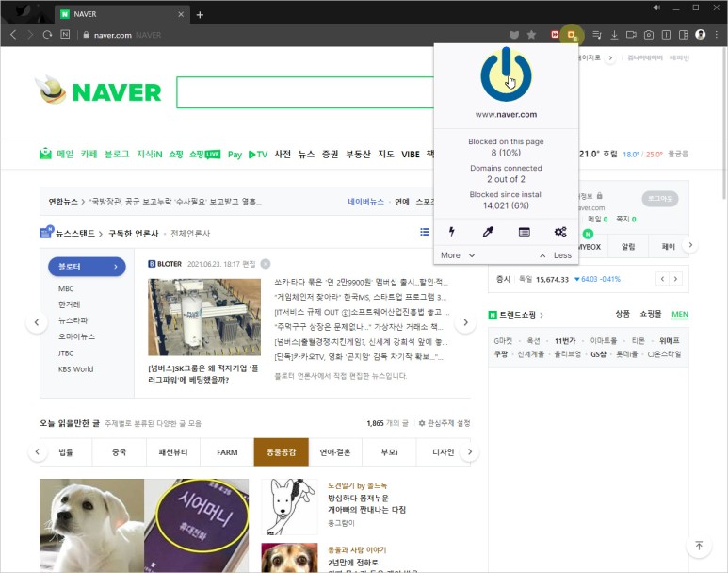Image resolution: width=728 pixels, height=573 pixels.
Task: Show next stock index arrow
Action: click(x=675, y=279)
